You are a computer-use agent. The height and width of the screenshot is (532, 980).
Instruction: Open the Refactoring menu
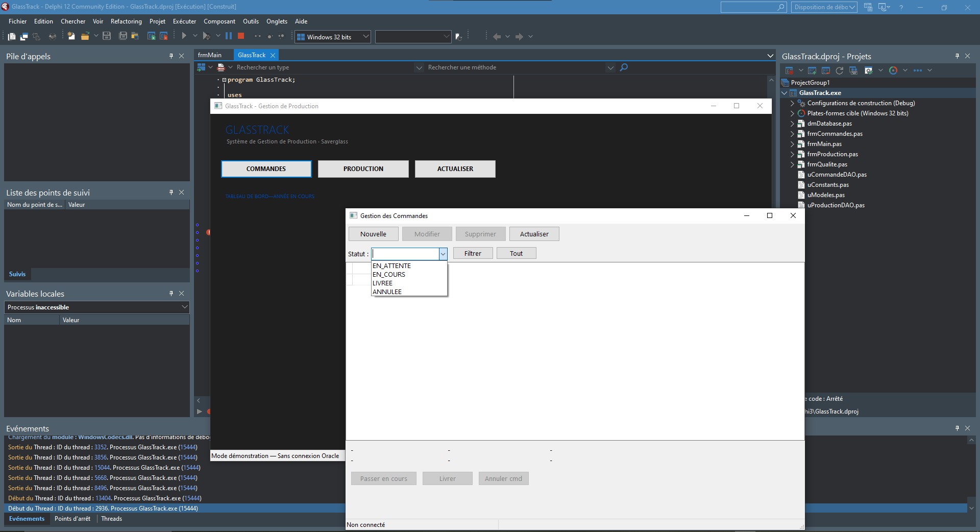(126, 21)
